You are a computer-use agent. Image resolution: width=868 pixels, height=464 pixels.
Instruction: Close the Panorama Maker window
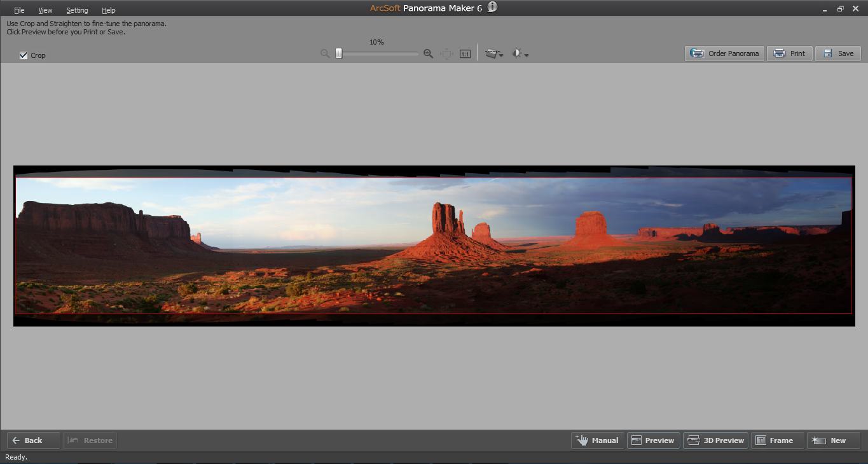coord(856,8)
